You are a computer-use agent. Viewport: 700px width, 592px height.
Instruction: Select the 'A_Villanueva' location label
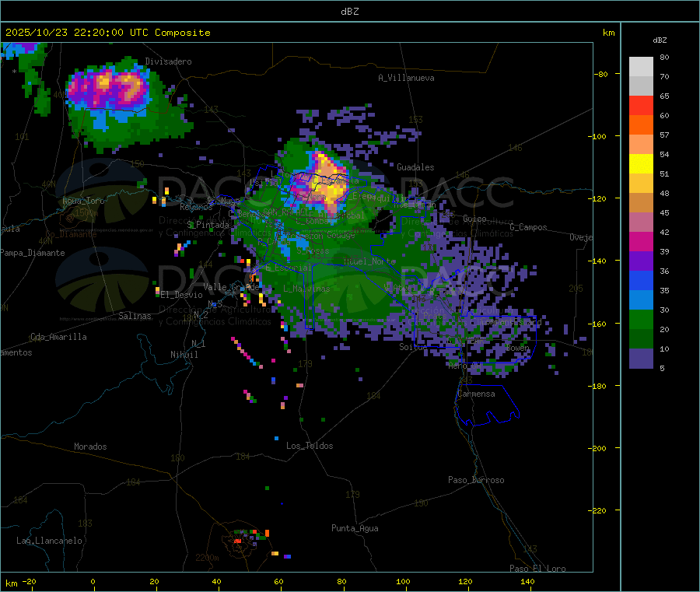point(406,78)
